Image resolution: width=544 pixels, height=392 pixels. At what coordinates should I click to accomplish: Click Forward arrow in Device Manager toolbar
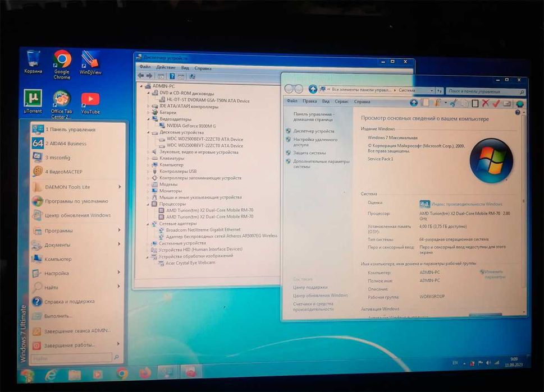149,76
